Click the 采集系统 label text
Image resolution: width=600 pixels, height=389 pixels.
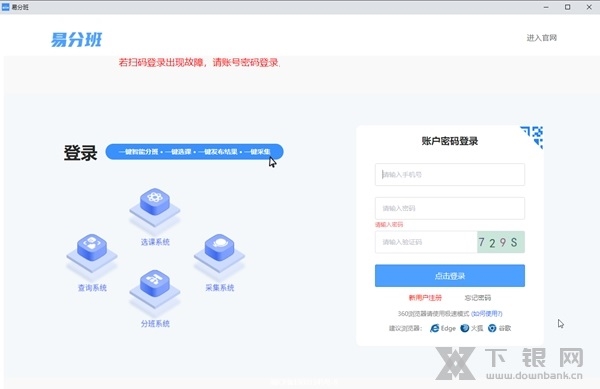[220, 288]
